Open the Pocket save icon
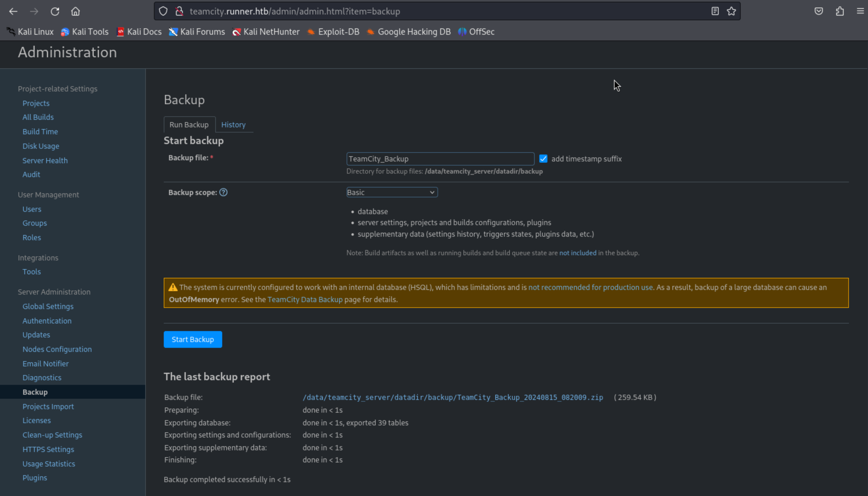 click(x=819, y=11)
